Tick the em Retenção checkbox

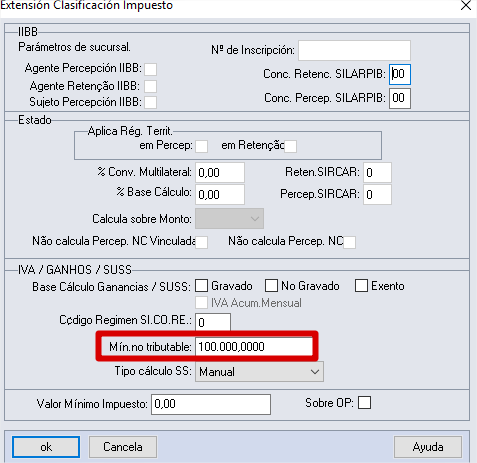(x=290, y=146)
